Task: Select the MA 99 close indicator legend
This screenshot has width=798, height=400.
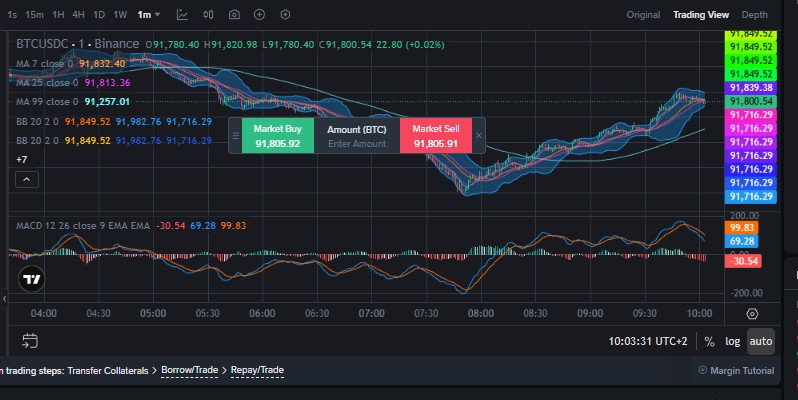Action: (x=47, y=102)
